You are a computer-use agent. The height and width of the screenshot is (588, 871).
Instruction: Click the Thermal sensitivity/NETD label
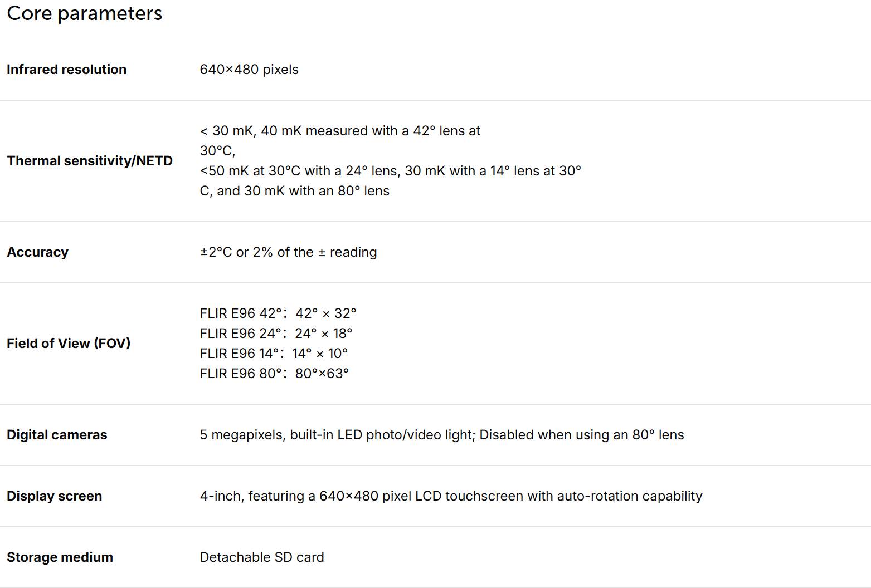[x=90, y=161]
